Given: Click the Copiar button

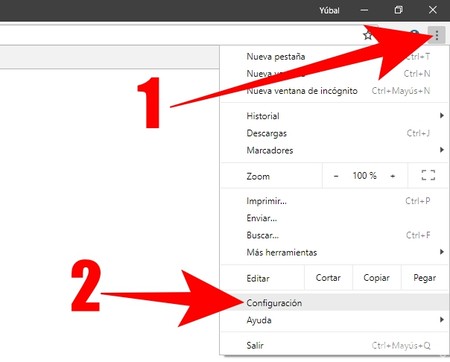Looking at the screenshot, I should 377,278.
